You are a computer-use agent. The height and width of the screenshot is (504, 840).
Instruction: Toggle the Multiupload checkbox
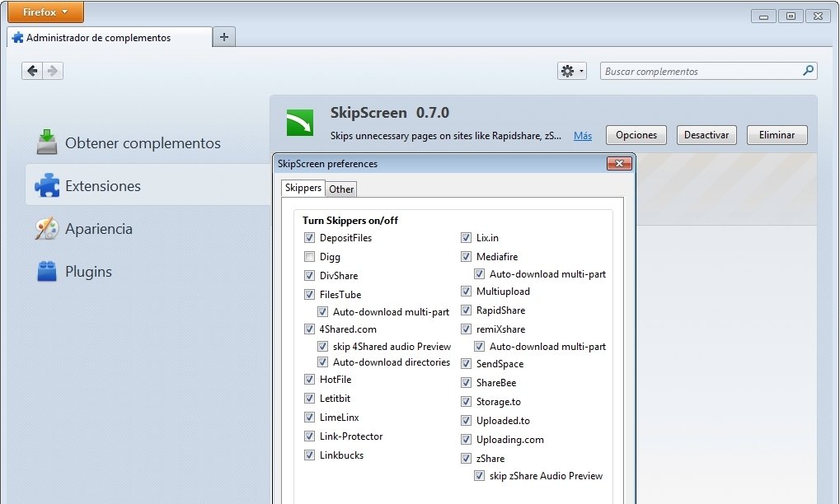(x=466, y=291)
